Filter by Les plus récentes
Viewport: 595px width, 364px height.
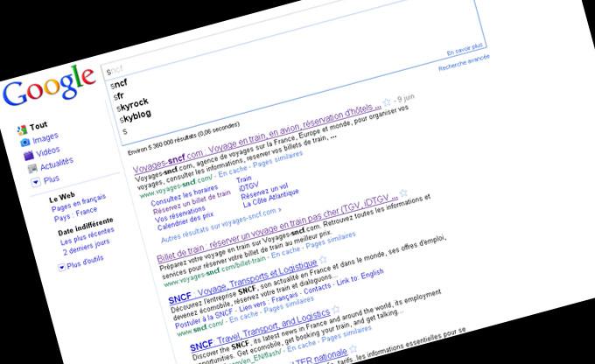[x=87, y=236]
